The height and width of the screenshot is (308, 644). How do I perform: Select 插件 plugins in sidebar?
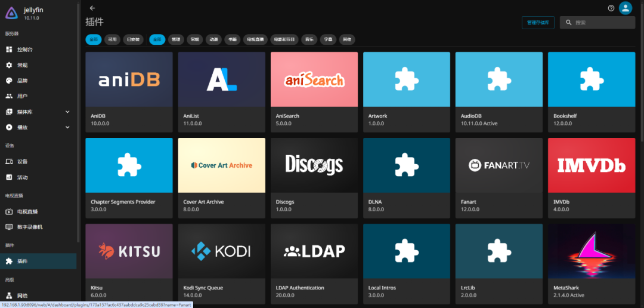[x=38, y=261]
